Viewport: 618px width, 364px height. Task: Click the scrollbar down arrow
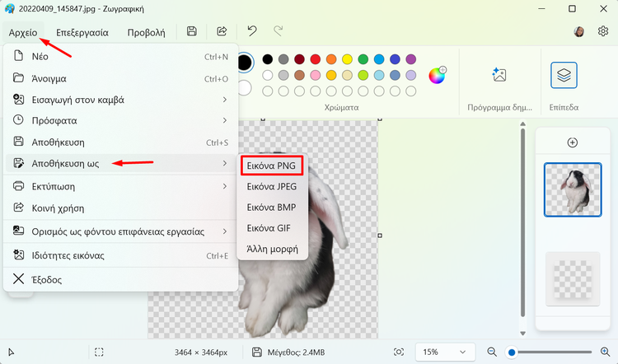click(x=523, y=334)
